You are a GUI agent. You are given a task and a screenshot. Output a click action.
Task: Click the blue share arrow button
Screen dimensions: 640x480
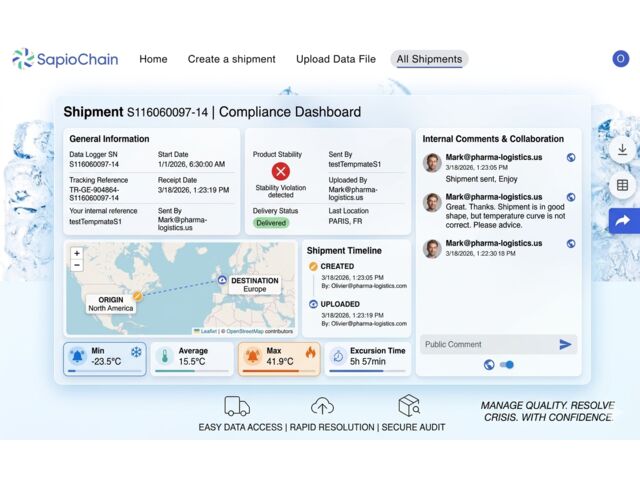click(x=621, y=221)
